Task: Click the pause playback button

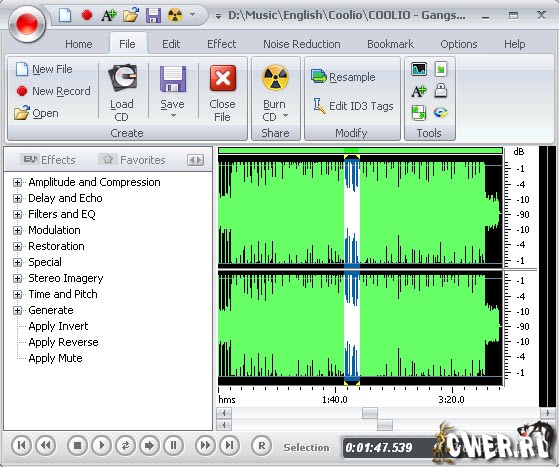Action: click(174, 445)
